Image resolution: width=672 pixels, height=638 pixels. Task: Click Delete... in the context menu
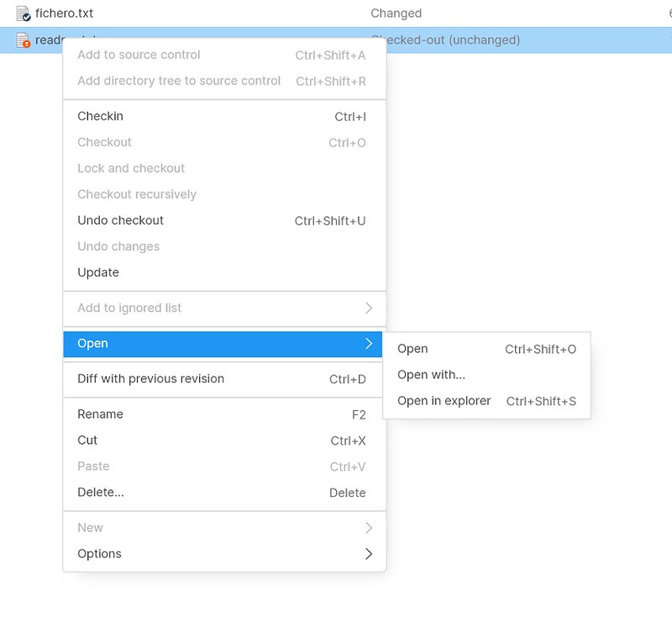click(x=100, y=492)
